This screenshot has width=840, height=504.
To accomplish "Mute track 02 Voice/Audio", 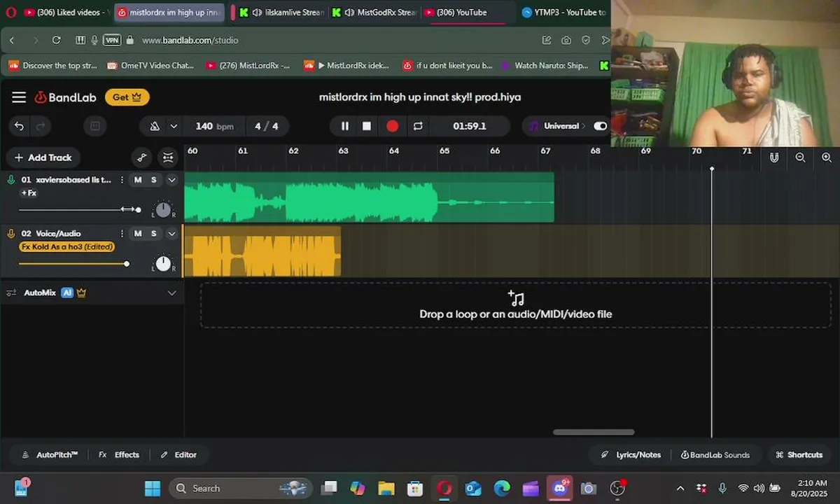I will coord(138,234).
